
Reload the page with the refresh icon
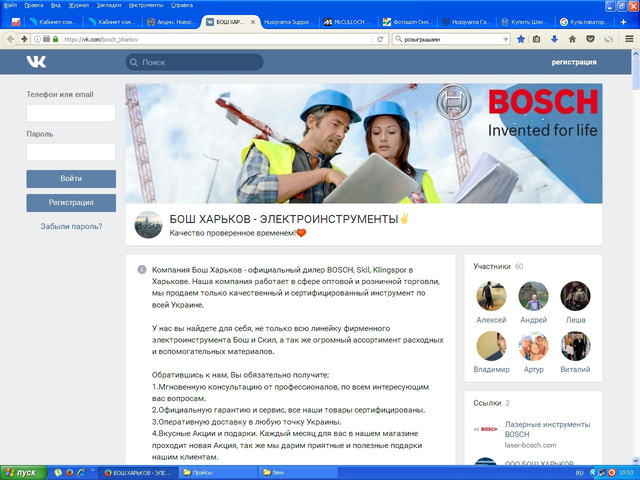(x=380, y=39)
